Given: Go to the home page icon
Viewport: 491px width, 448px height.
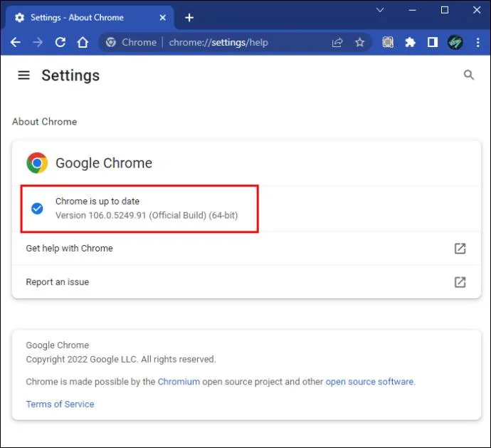Looking at the screenshot, I should (x=83, y=43).
